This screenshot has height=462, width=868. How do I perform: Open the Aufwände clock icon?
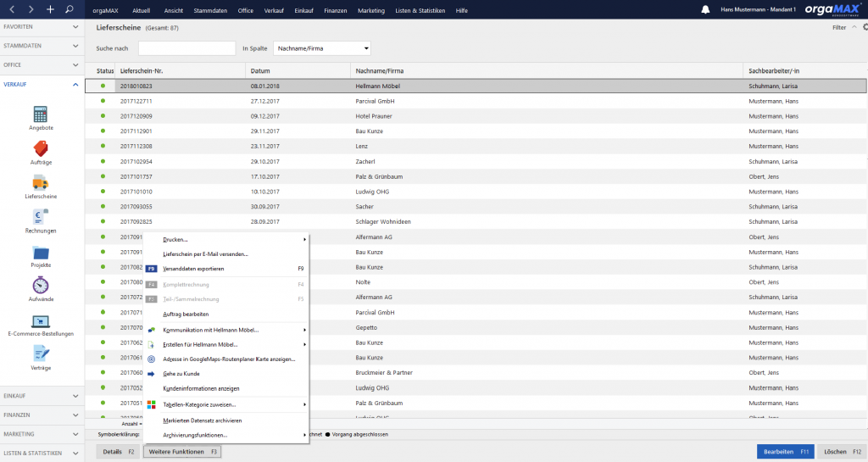tap(41, 286)
